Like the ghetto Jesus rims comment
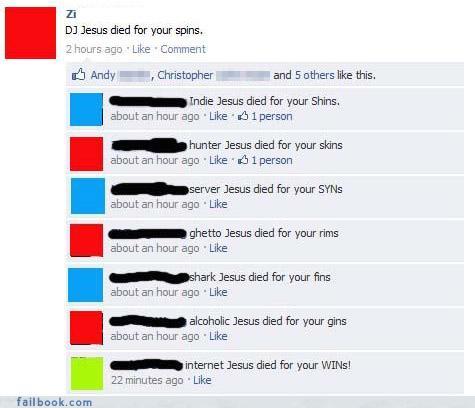 click(x=218, y=248)
